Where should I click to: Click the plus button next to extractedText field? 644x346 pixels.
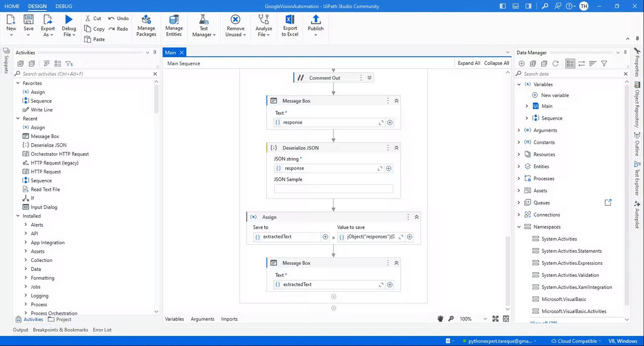pos(325,237)
